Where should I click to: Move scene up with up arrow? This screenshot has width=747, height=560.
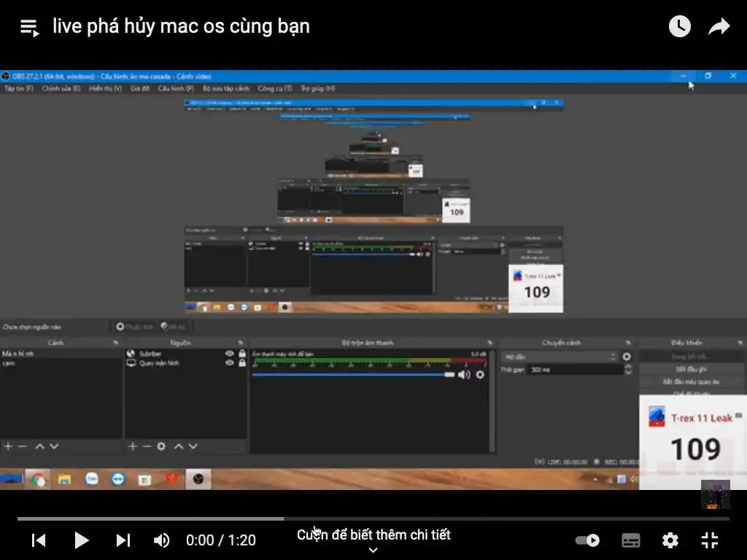(x=40, y=446)
